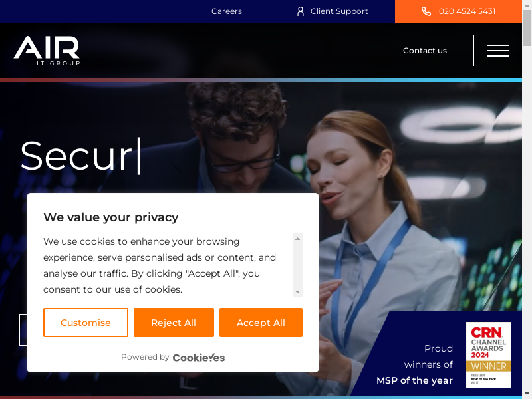Viewport: 532px width, 399px height.
Task: Open the CRN Channel Awards 2024 badge
Action: click(488, 354)
